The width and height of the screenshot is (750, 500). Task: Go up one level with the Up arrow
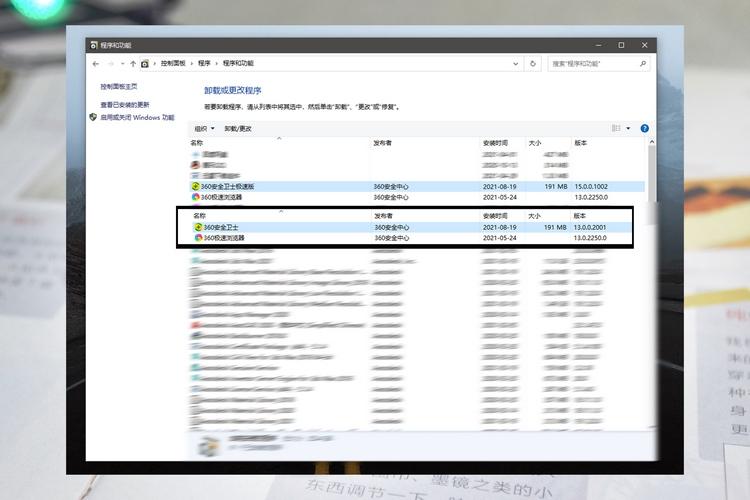coord(133,64)
